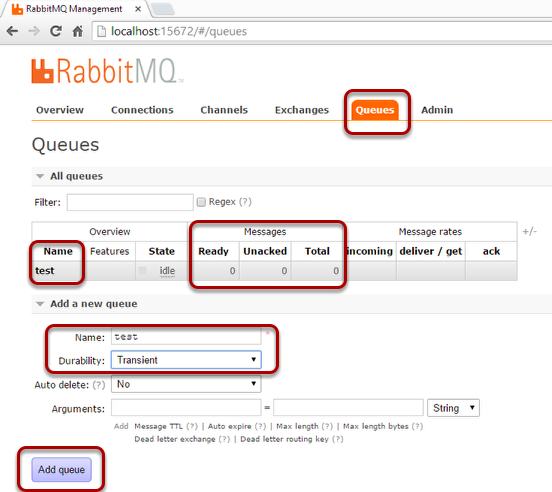Collapse the All queues section

coord(40,176)
